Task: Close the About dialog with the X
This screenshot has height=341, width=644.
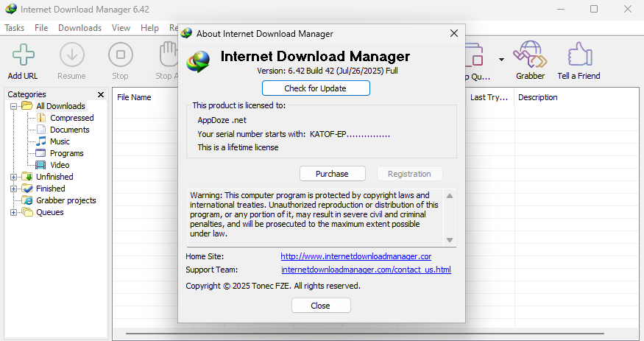Action: click(454, 33)
